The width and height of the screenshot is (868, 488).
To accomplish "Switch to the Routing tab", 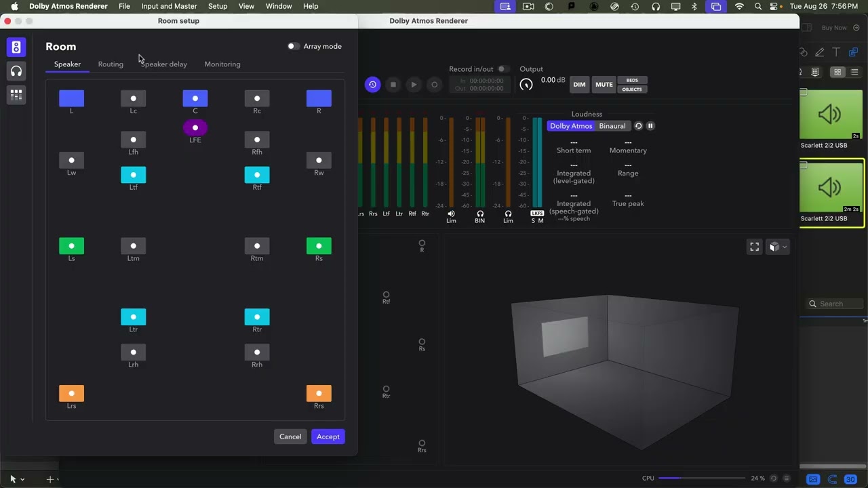I will [x=111, y=64].
